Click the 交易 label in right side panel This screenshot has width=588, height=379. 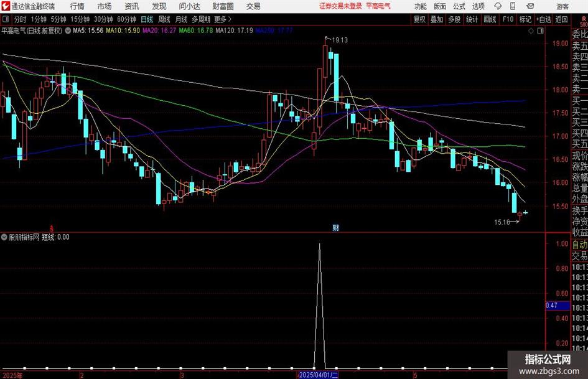tap(580, 256)
